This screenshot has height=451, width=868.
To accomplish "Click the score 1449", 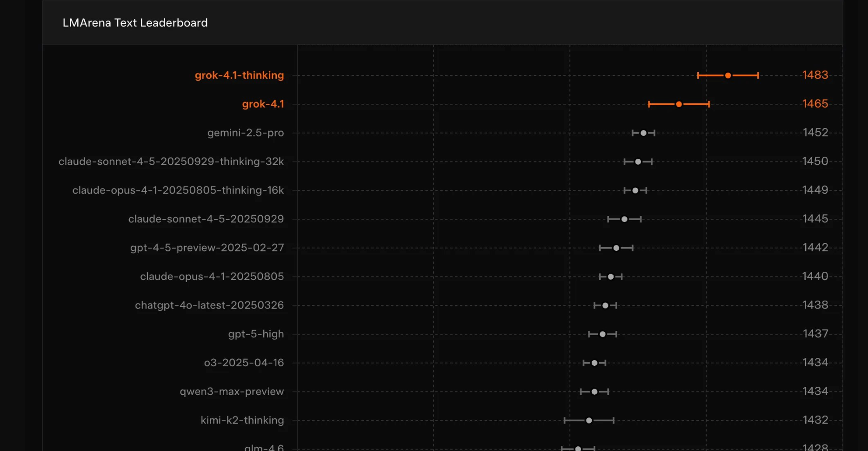I will click(815, 190).
